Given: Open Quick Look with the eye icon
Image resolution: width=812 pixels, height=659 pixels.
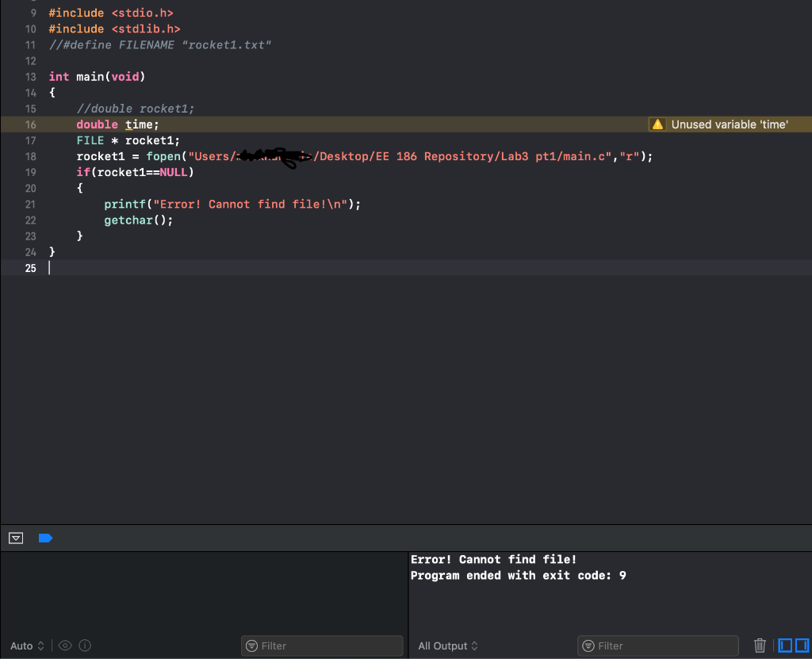Looking at the screenshot, I should pos(65,646).
